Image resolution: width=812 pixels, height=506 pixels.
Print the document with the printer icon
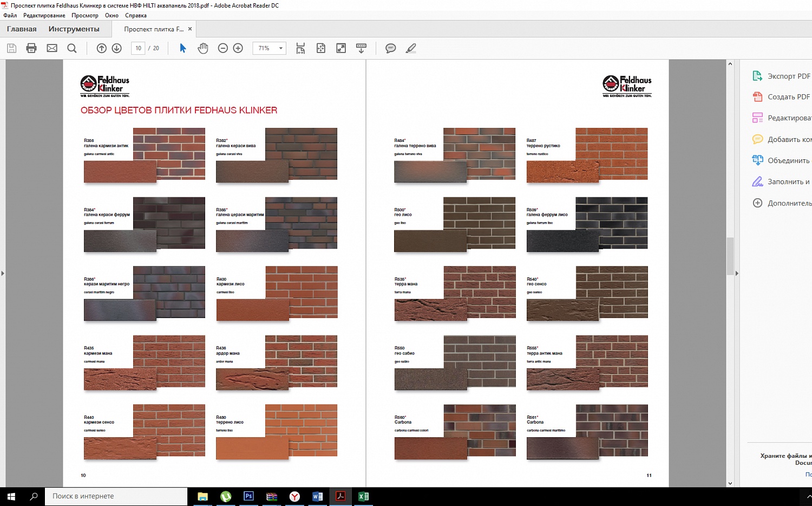(x=31, y=48)
